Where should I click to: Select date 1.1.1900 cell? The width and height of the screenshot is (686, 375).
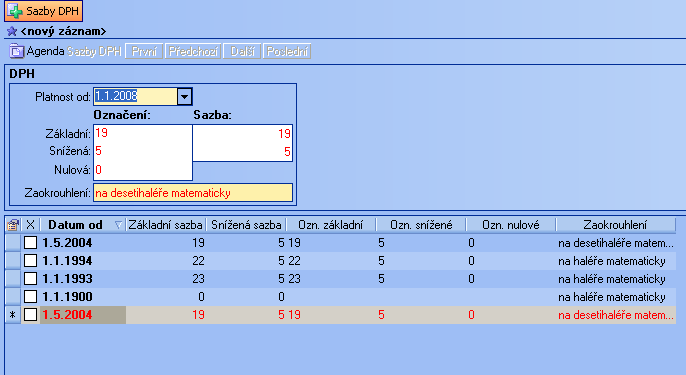click(x=83, y=297)
